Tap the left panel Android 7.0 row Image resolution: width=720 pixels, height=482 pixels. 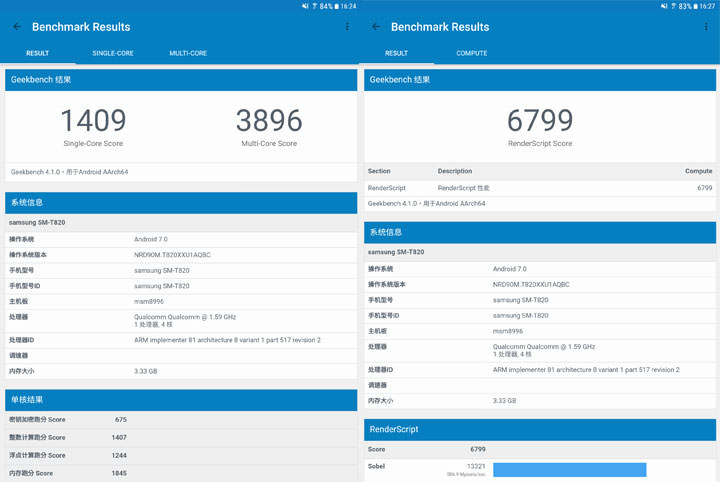pos(180,240)
